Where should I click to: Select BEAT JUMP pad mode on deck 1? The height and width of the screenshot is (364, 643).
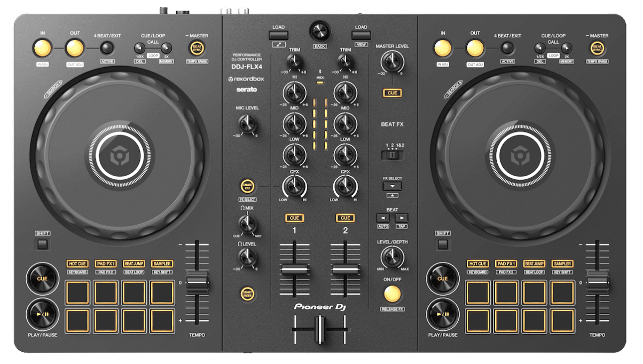click(134, 264)
